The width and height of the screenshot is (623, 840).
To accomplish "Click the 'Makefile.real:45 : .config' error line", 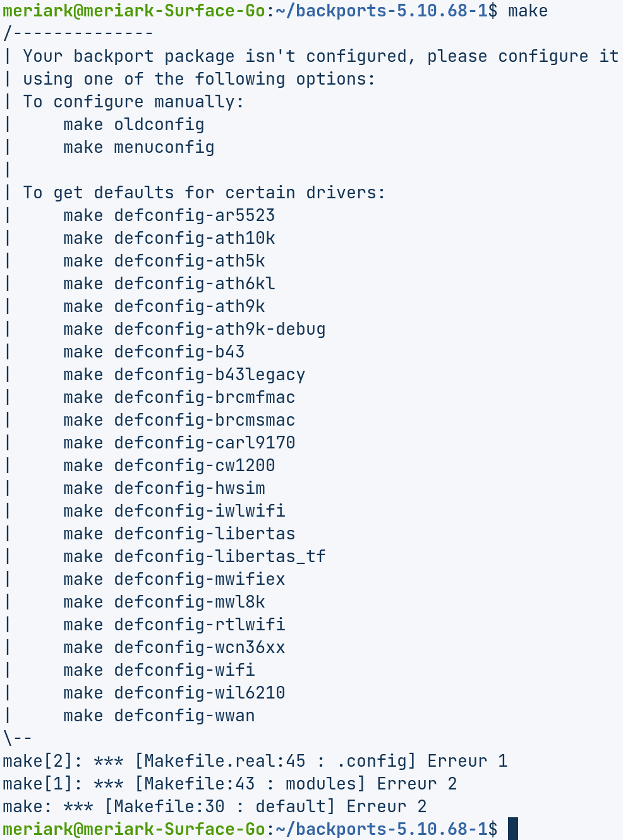I will [x=255, y=761].
